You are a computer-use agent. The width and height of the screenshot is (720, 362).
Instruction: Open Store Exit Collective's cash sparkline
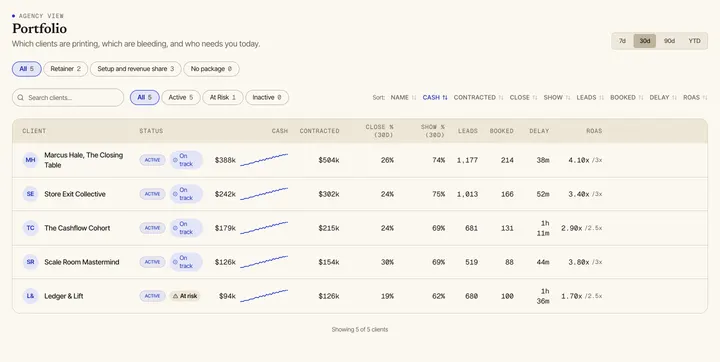coord(264,194)
